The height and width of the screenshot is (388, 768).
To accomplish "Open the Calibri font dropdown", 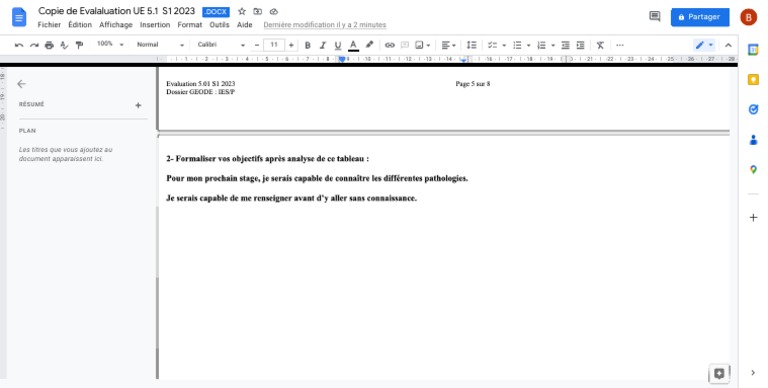I will click(221, 45).
